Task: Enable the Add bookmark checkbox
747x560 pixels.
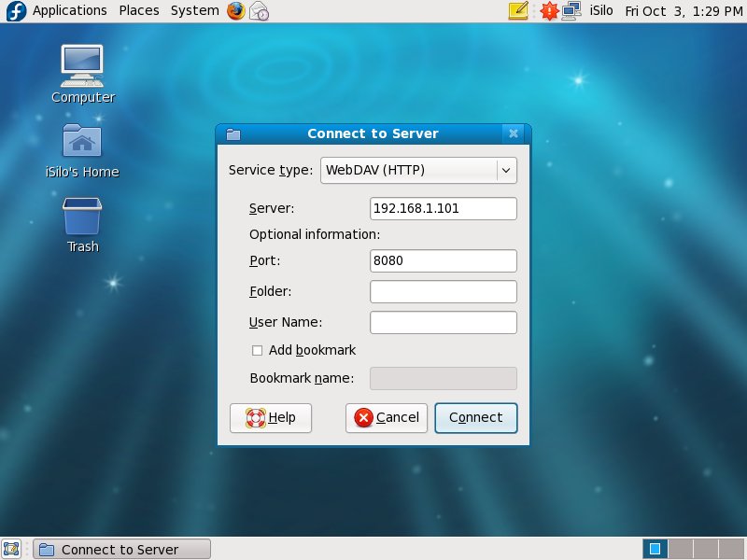Action: tap(258, 350)
